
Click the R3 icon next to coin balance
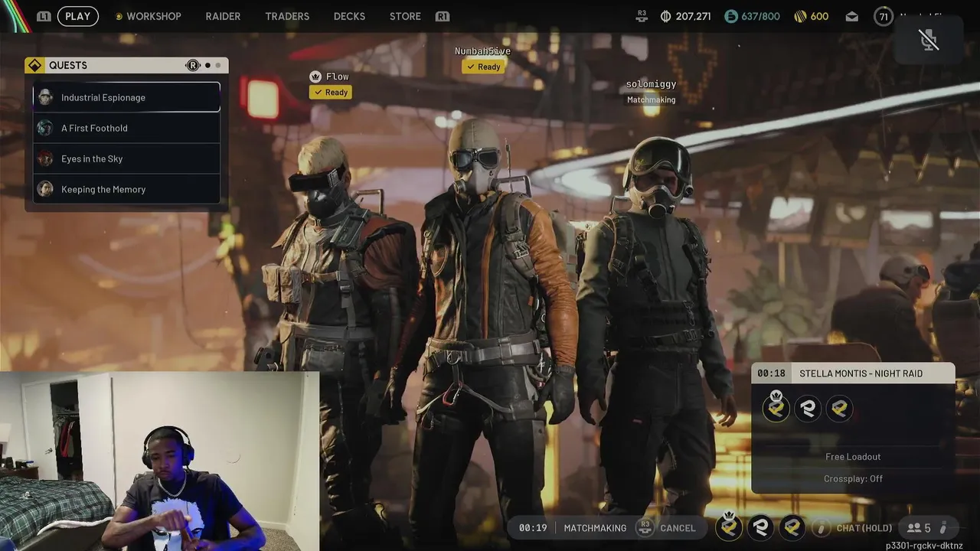(642, 16)
